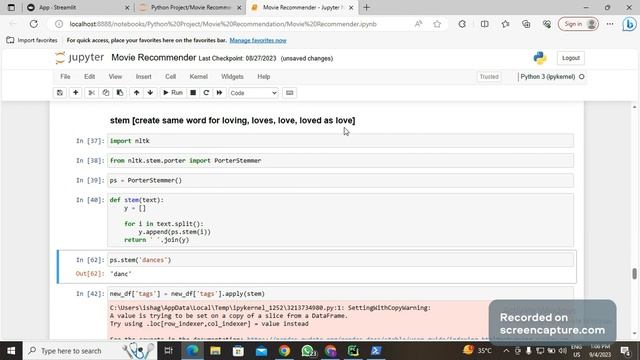This screenshot has height=360, width=640.
Task: Open Task View on the taskbar
Action: [x=168, y=351]
